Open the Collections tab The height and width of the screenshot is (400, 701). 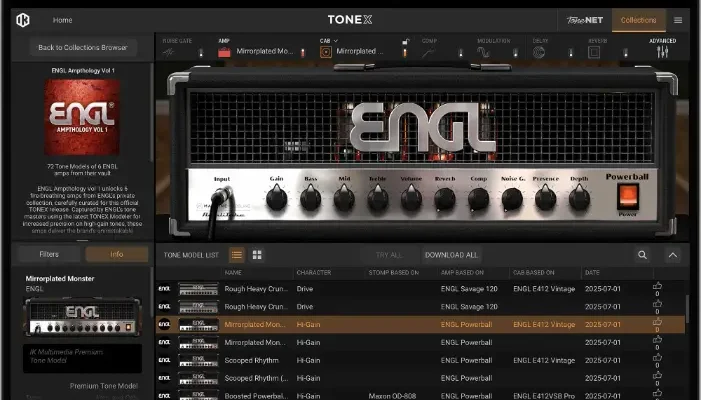tap(638, 20)
